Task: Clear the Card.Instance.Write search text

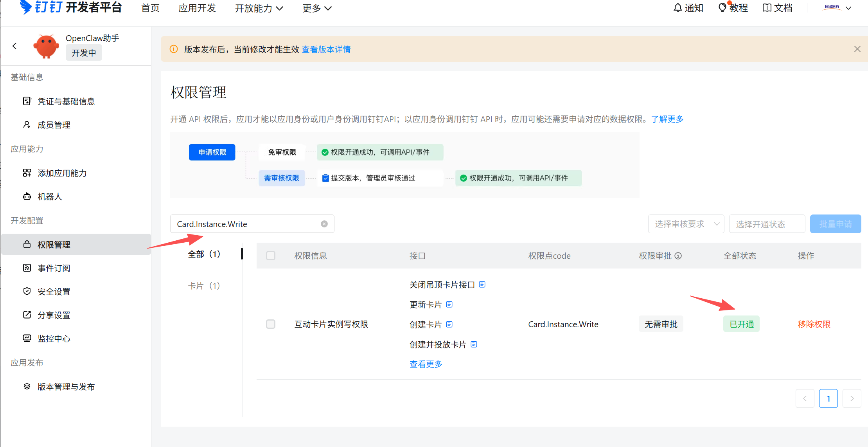Action: pyautogui.click(x=324, y=224)
